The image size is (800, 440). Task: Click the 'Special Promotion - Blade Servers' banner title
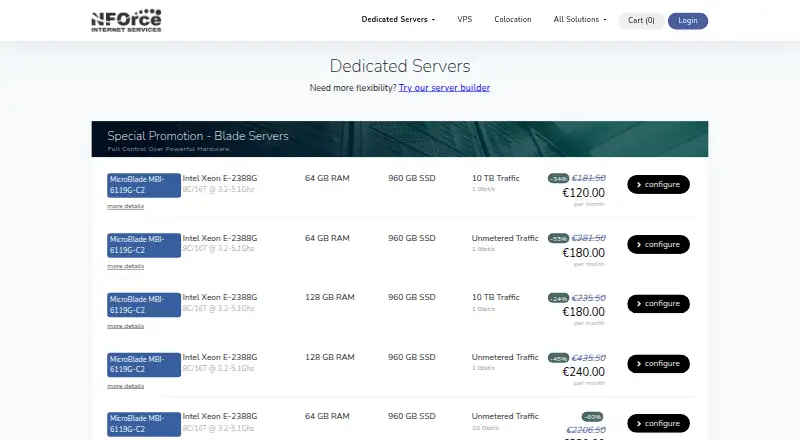pyautogui.click(x=198, y=136)
